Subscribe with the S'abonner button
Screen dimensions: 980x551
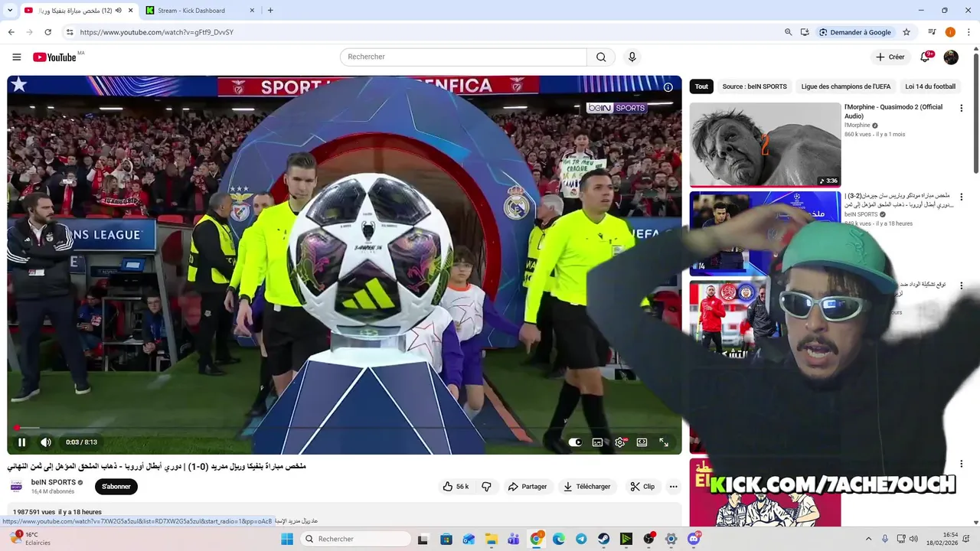[x=116, y=487]
